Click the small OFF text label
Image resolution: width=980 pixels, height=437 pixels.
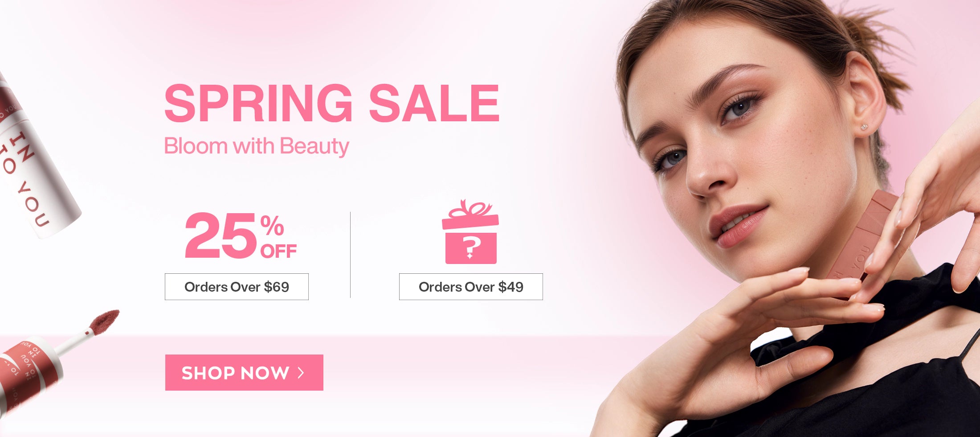point(278,251)
